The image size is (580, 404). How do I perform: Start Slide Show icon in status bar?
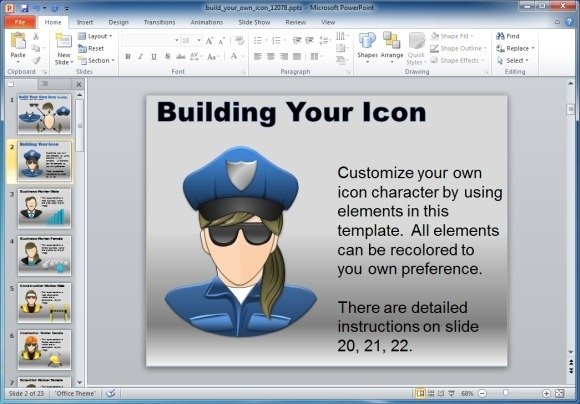click(451, 393)
